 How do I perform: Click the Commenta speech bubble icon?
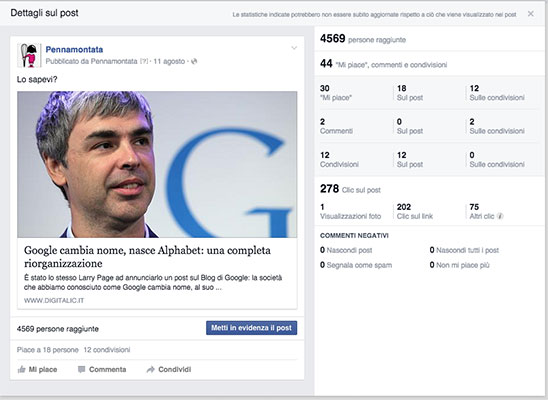coord(81,369)
